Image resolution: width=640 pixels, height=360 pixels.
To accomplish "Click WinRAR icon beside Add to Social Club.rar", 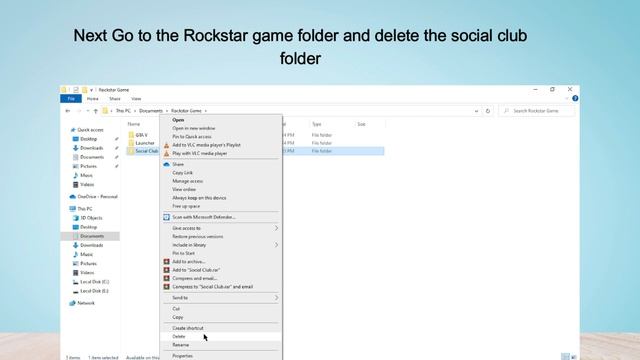I will [x=167, y=270].
